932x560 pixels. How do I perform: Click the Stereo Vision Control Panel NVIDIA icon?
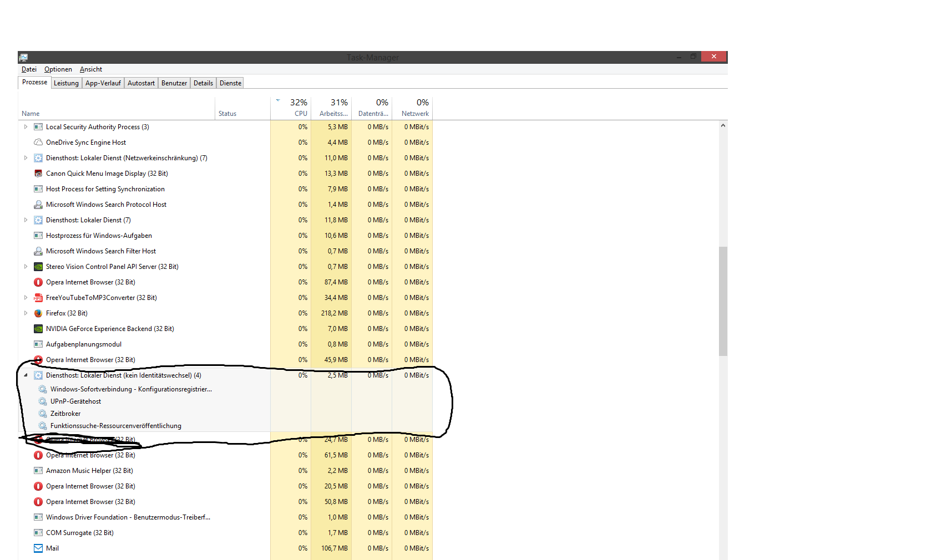coord(38,267)
